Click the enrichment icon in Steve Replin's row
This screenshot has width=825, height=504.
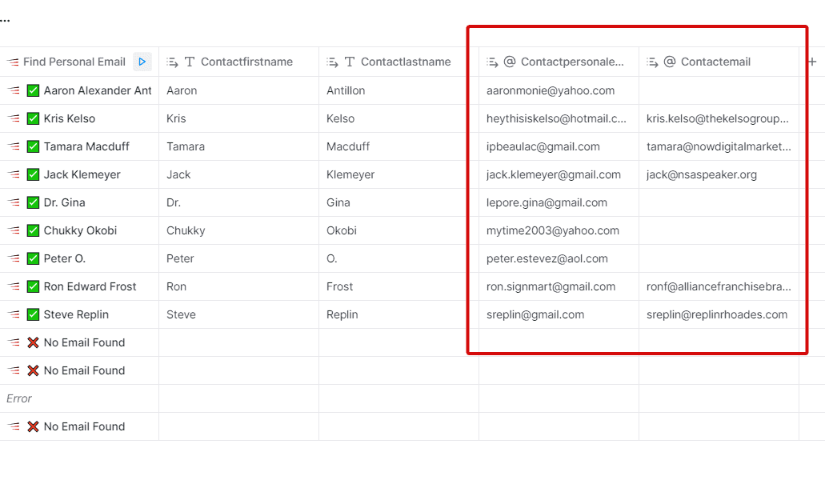[x=14, y=314]
